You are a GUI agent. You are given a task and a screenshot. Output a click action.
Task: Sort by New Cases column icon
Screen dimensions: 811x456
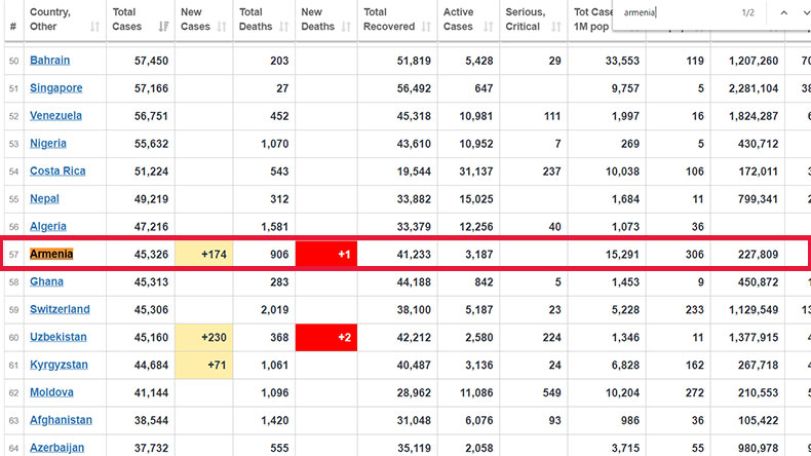click(221, 26)
